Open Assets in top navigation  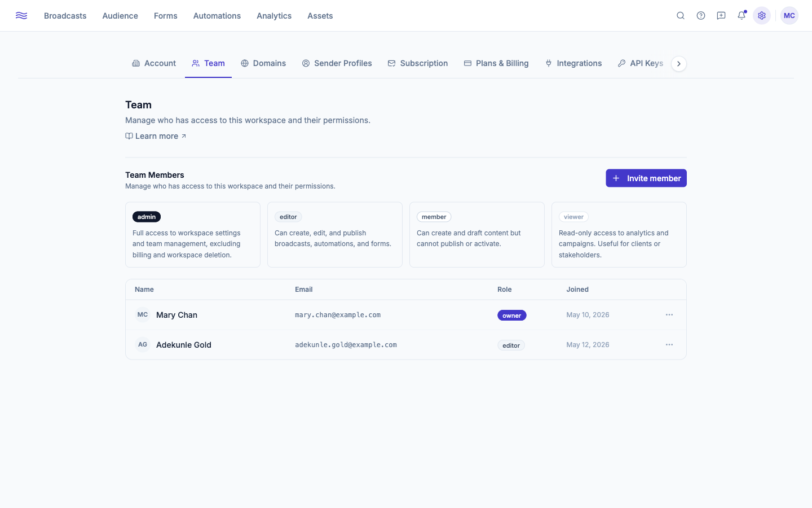pyautogui.click(x=320, y=16)
